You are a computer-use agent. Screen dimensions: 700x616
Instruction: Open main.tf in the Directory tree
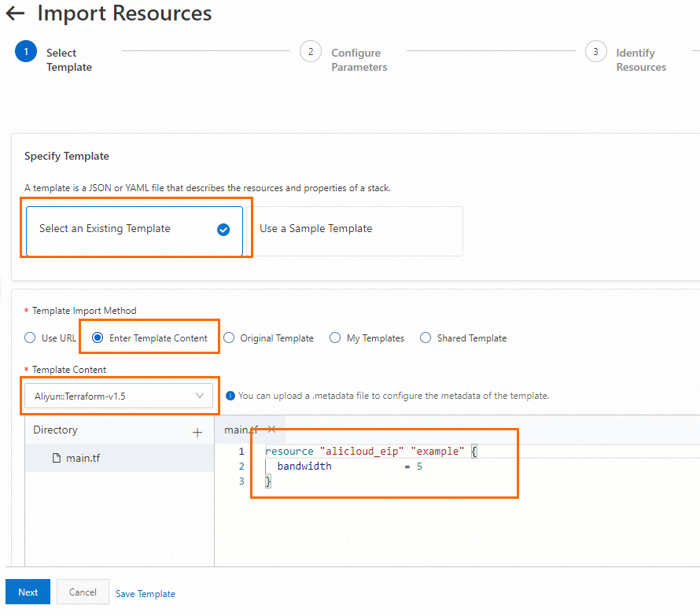pyautogui.click(x=83, y=458)
